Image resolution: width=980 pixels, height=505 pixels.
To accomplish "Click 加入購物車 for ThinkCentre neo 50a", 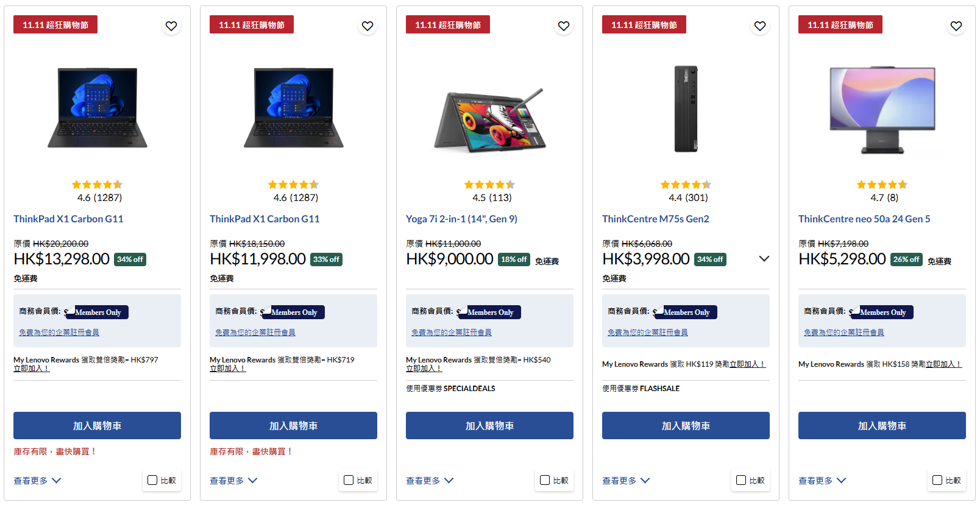I will click(x=882, y=425).
